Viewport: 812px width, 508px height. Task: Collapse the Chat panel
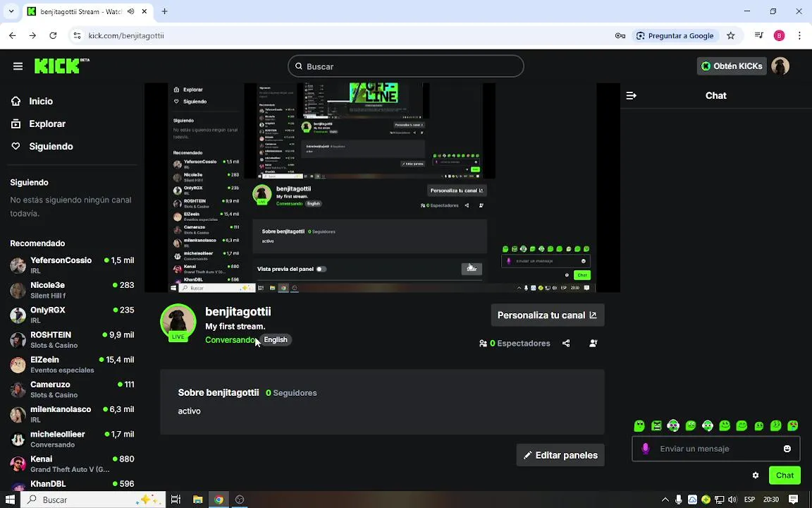pyautogui.click(x=632, y=95)
